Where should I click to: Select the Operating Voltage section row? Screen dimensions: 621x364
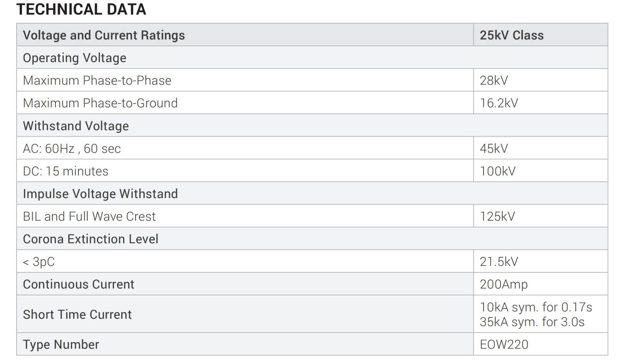(x=74, y=58)
